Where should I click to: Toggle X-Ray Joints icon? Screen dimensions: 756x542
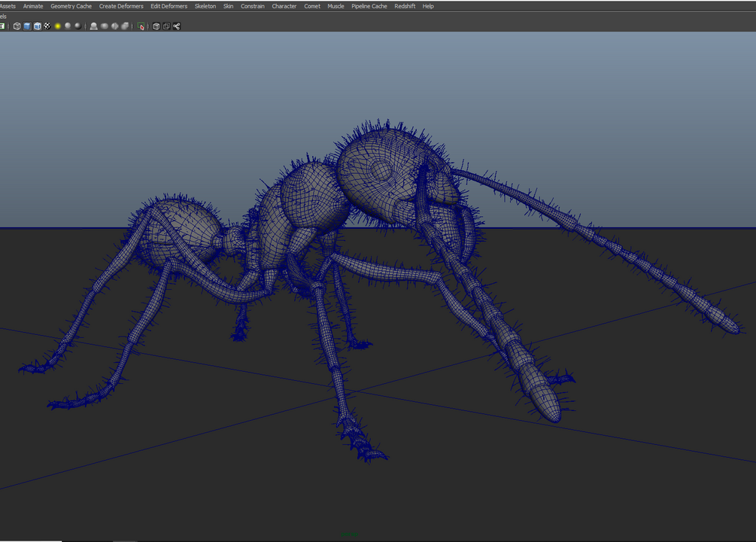pyautogui.click(x=177, y=26)
